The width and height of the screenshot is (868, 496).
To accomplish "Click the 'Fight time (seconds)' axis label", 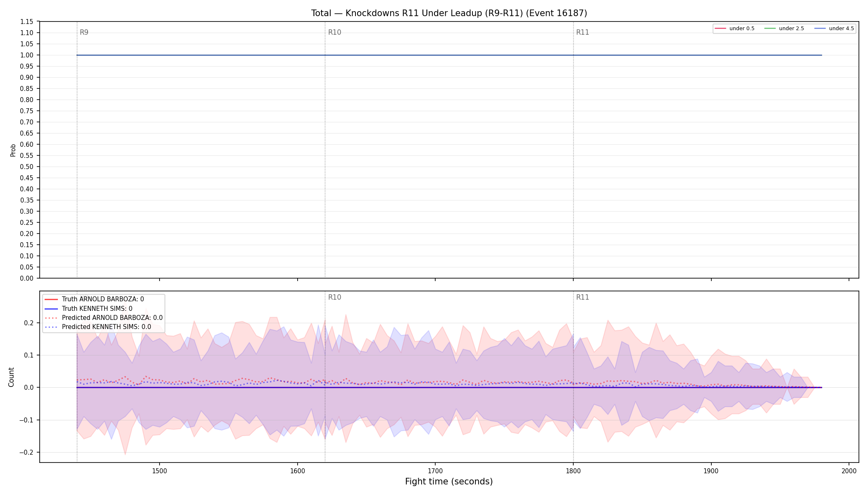I will 449,482.
